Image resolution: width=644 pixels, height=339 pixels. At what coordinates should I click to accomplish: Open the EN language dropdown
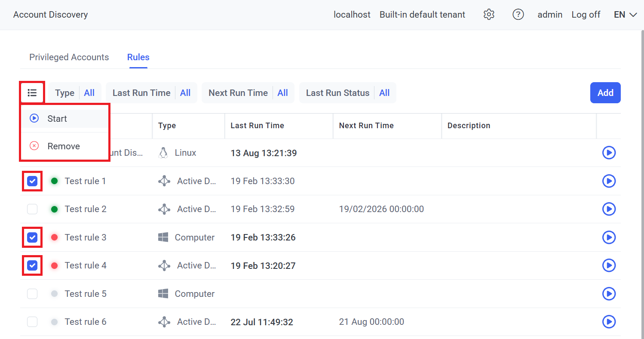[625, 15]
